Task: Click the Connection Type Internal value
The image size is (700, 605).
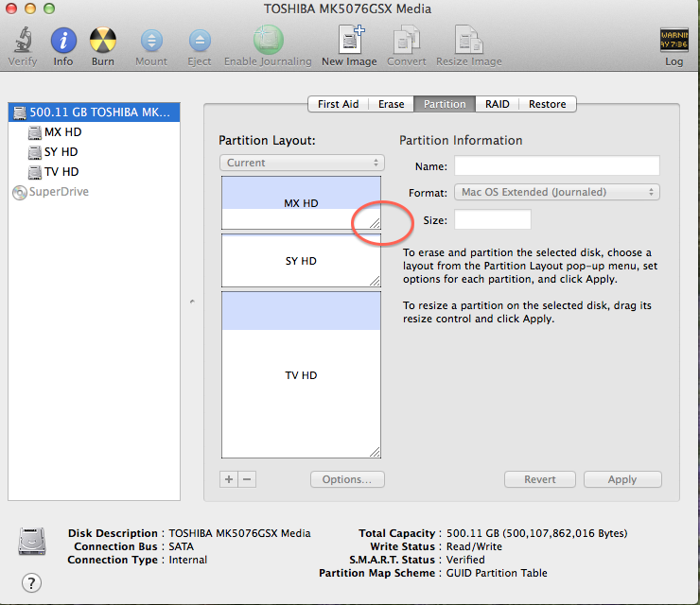Action: [188, 560]
